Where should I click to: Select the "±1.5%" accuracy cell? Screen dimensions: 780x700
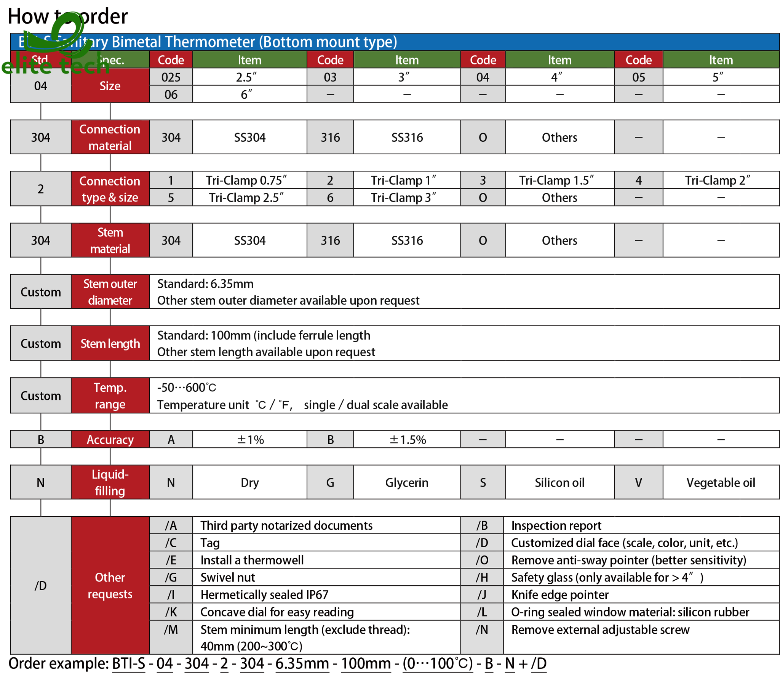point(407,439)
